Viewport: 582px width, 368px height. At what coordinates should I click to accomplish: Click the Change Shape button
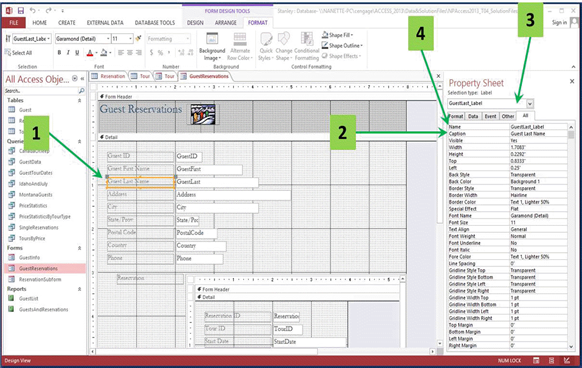click(x=284, y=47)
